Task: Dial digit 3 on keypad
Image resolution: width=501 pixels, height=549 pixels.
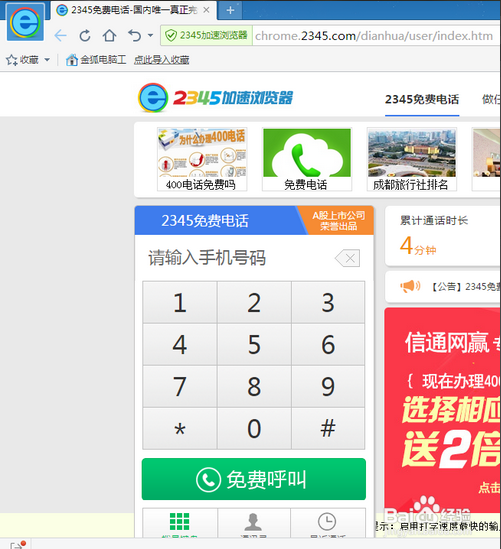Action: [328, 302]
